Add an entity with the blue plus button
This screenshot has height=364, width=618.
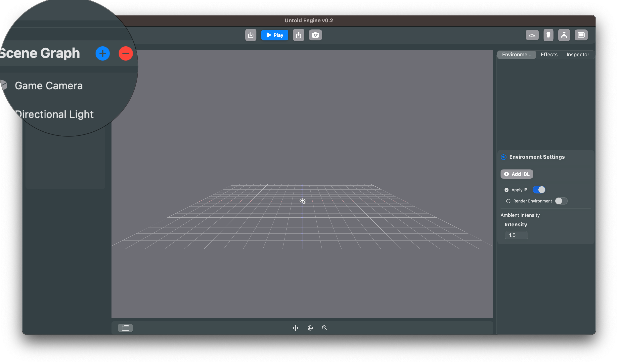coord(103,53)
